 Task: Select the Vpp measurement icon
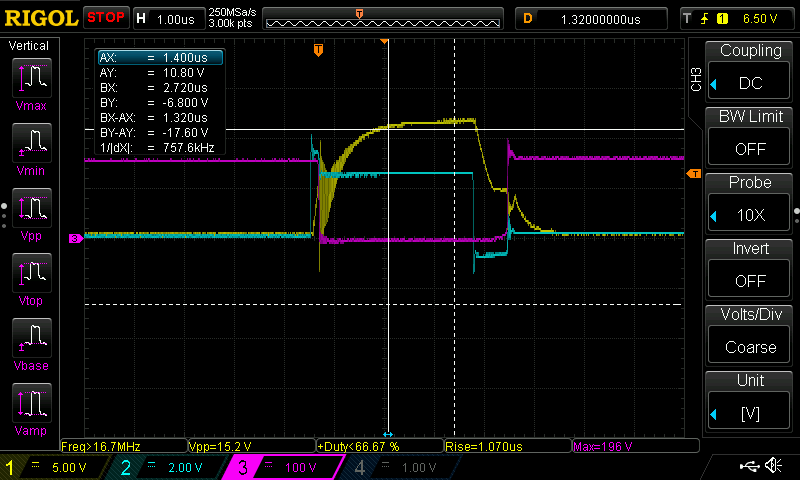click(32, 208)
